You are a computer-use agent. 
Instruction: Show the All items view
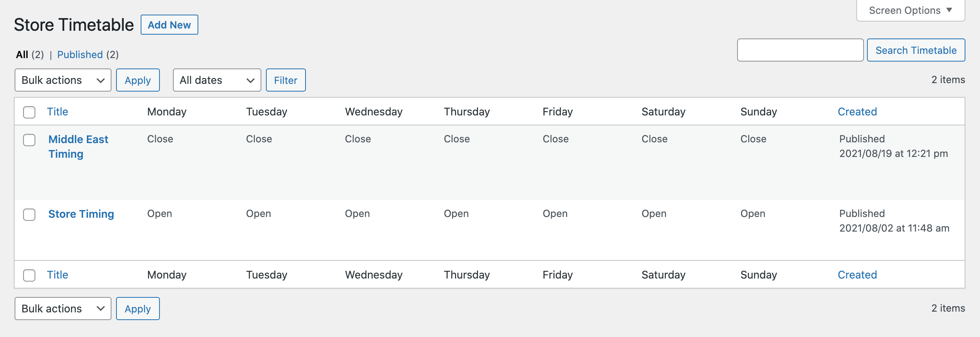(22, 55)
